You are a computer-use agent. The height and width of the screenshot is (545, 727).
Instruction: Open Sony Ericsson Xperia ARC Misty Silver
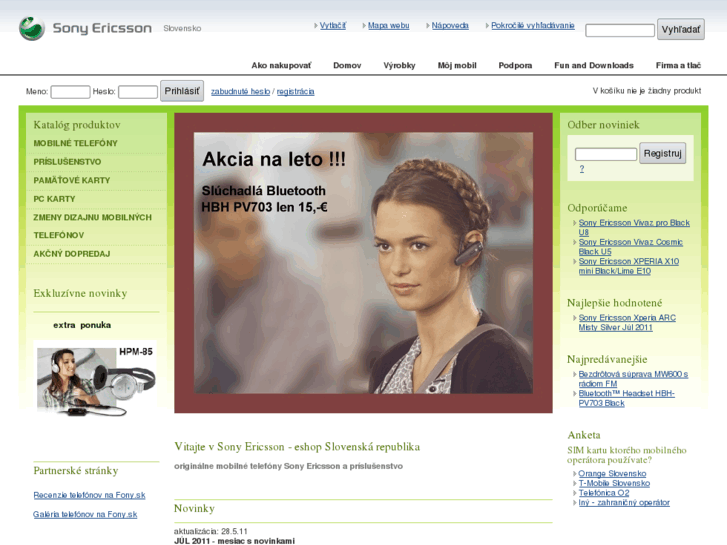coord(627,322)
